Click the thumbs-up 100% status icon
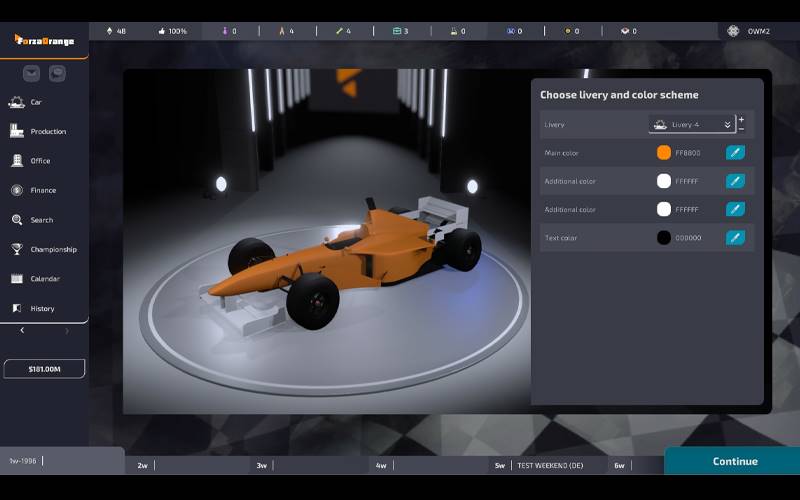Viewport: 800px width, 500px height. 163,31
